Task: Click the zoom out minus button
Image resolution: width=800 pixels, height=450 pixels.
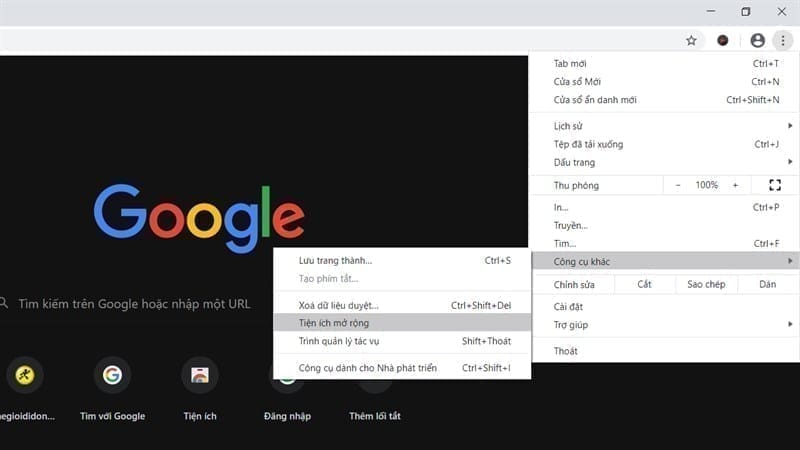Action: click(678, 185)
